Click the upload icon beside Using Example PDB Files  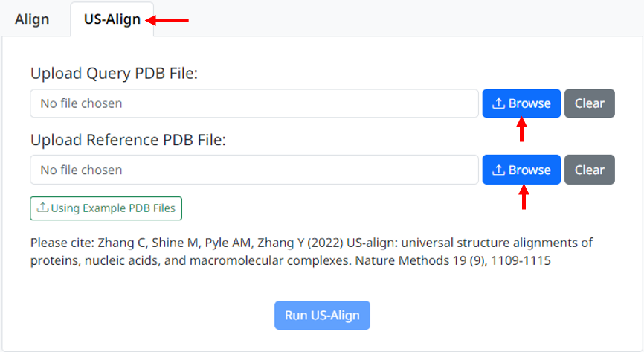42,208
